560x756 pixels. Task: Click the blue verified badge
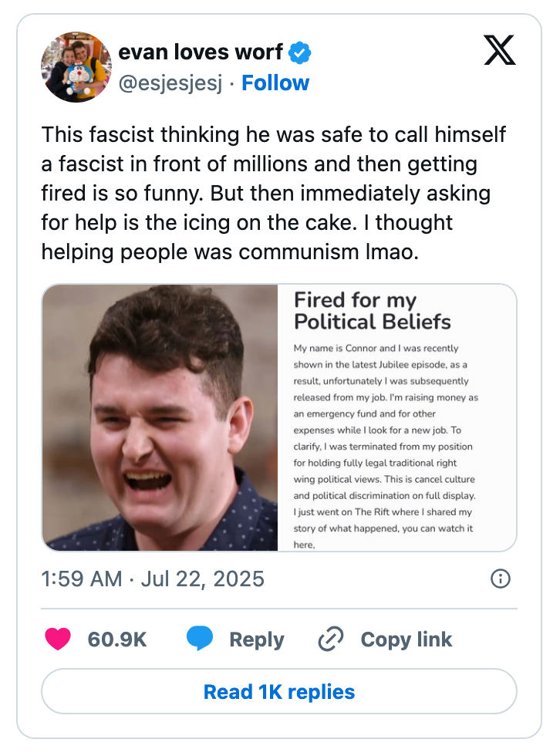(300, 53)
